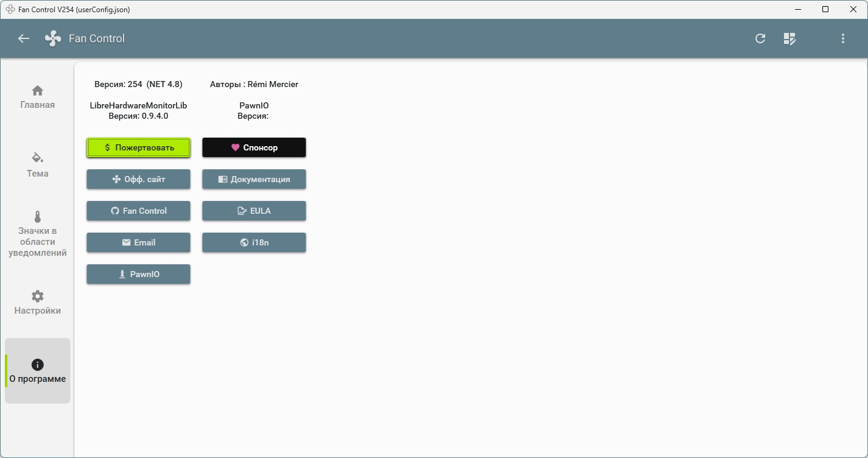Open the Офф. сайт website button

(139, 179)
